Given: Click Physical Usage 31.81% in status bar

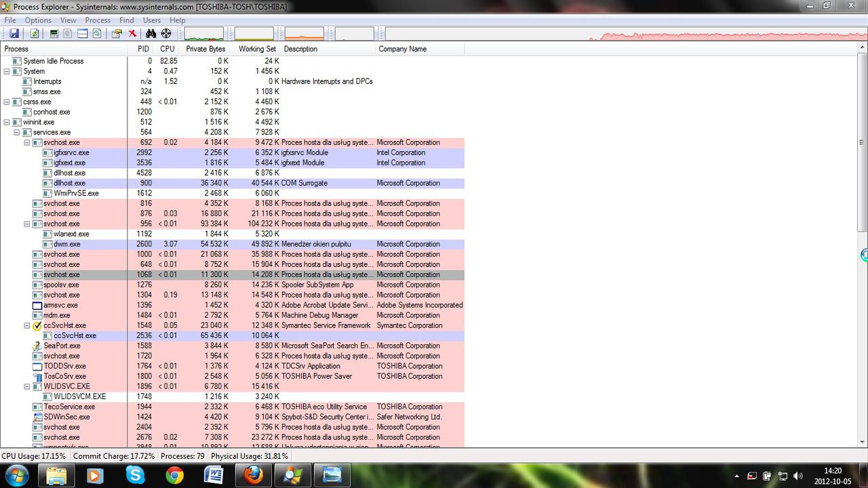Looking at the screenshot, I should (x=250, y=456).
